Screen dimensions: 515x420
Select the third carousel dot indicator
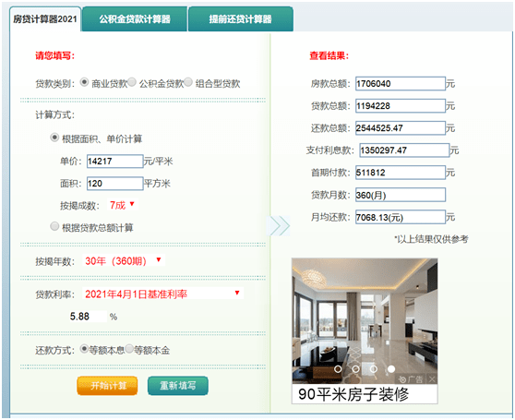(x=374, y=369)
